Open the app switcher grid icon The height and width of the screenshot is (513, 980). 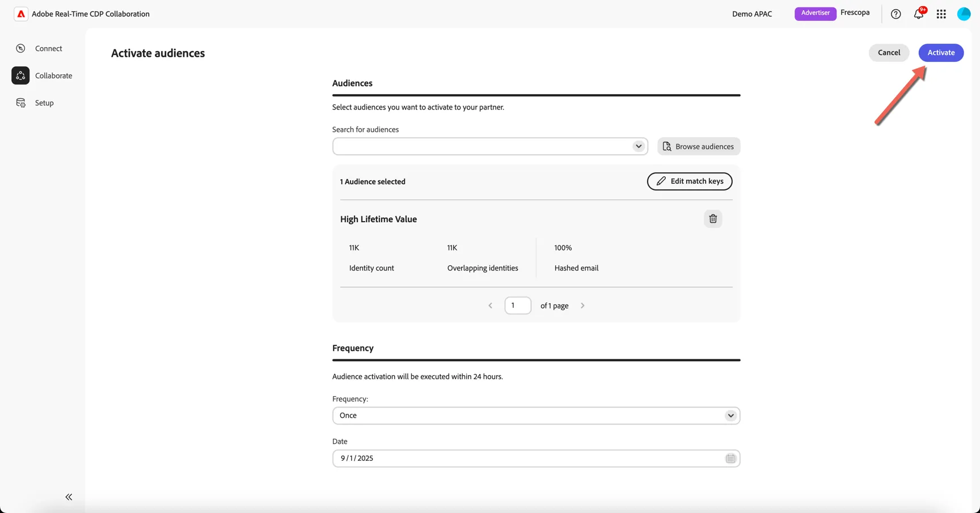pos(941,14)
